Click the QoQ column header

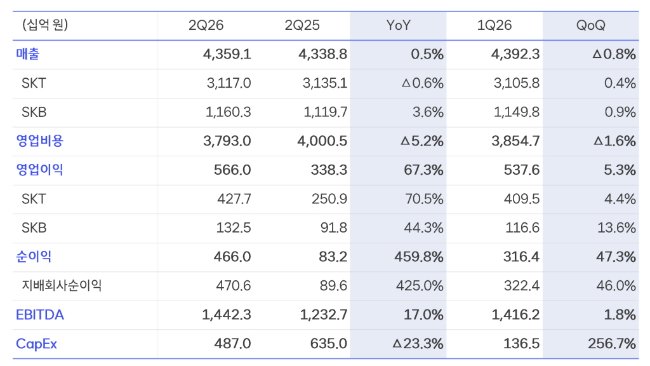(591, 26)
